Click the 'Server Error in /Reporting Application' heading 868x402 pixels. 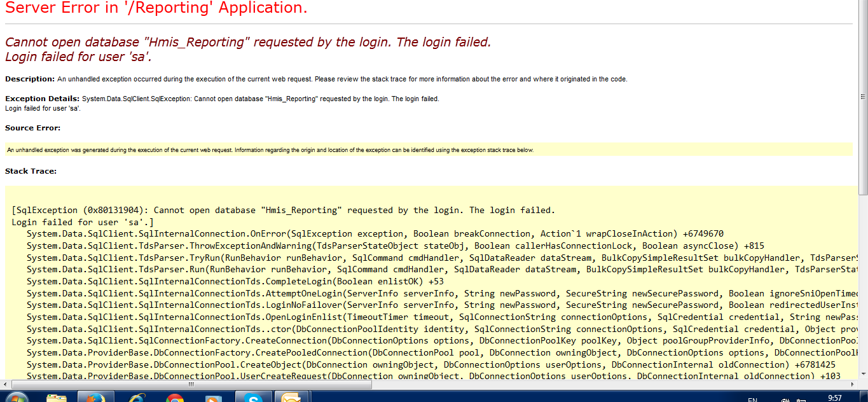tap(156, 8)
